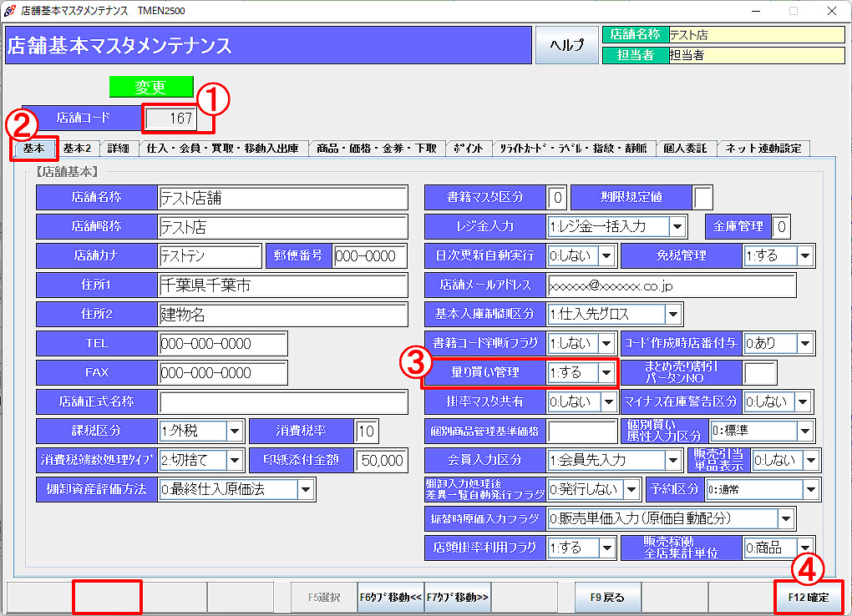This screenshot has height=616, width=852.
Task: Click F6 タブ移動<< previous tab button
Action: point(391,598)
